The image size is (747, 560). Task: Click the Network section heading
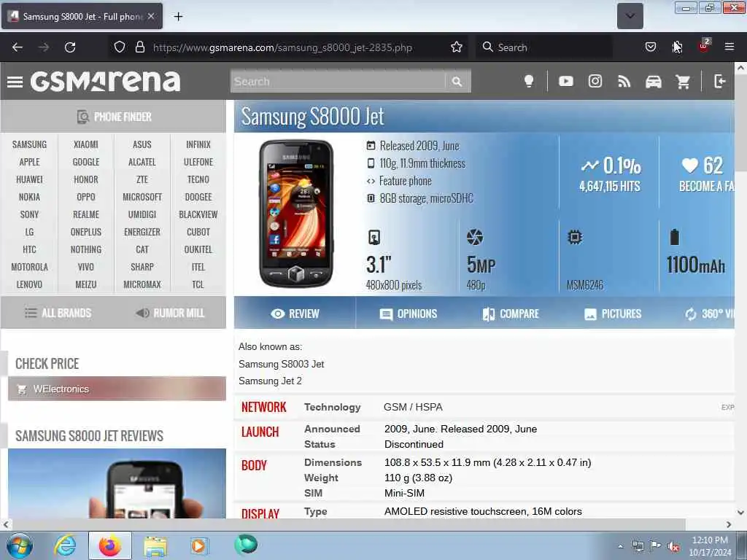pos(263,407)
